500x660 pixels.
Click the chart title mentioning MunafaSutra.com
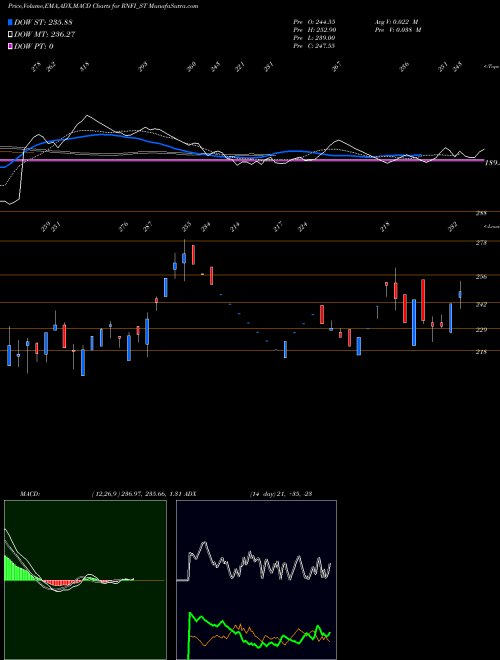103,6
